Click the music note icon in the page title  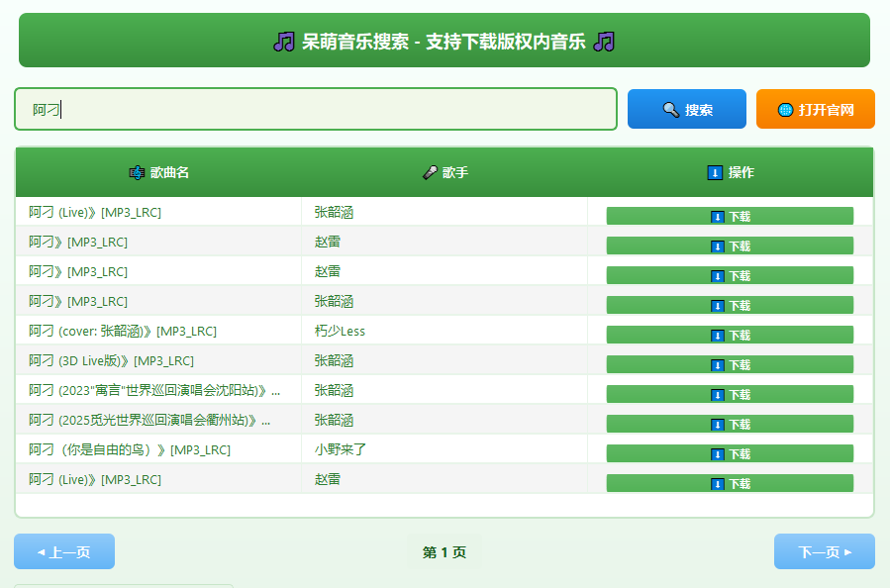[286, 42]
